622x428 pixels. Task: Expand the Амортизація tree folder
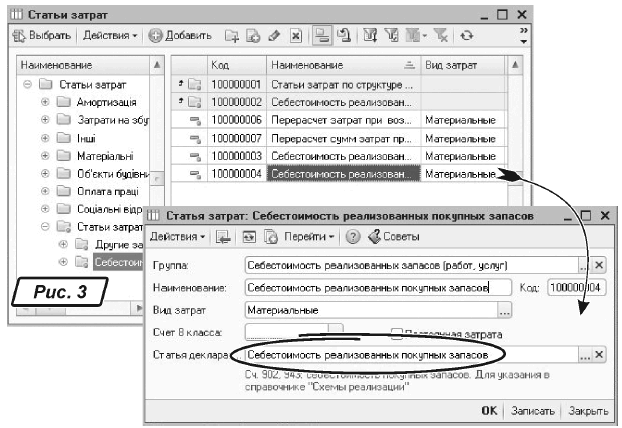pyautogui.click(x=45, y=103)
